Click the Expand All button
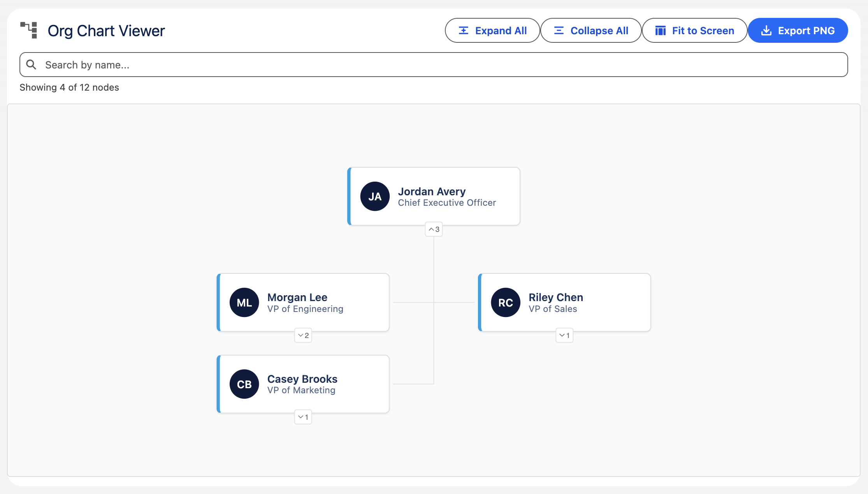Image resolution: width=868 pixels, height=494 pixels. (x=492, y=30)
